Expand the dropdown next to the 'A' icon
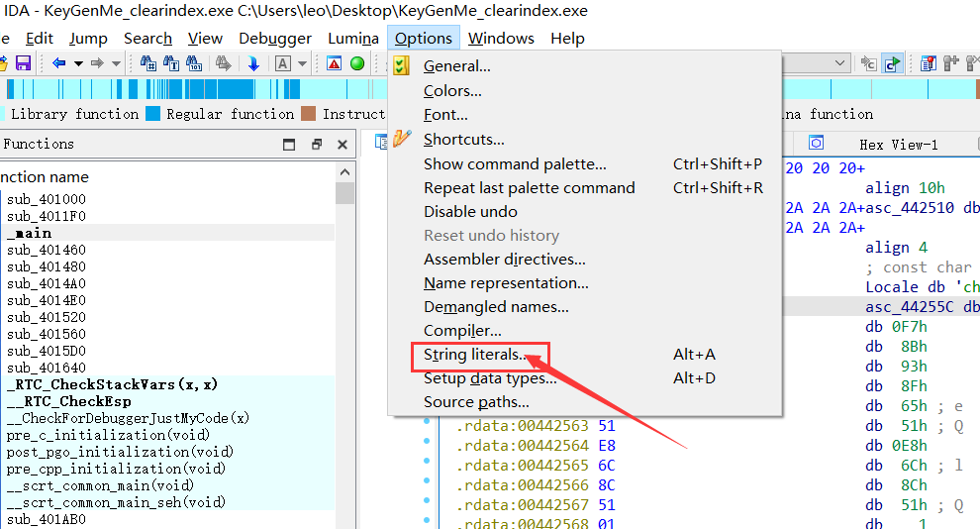The image size is (980, 529). click(303, 63)
